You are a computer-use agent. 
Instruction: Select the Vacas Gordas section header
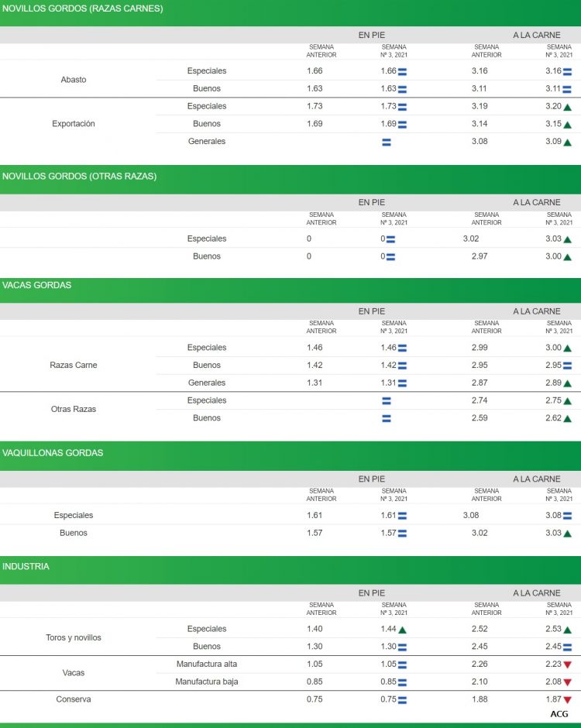37,285
